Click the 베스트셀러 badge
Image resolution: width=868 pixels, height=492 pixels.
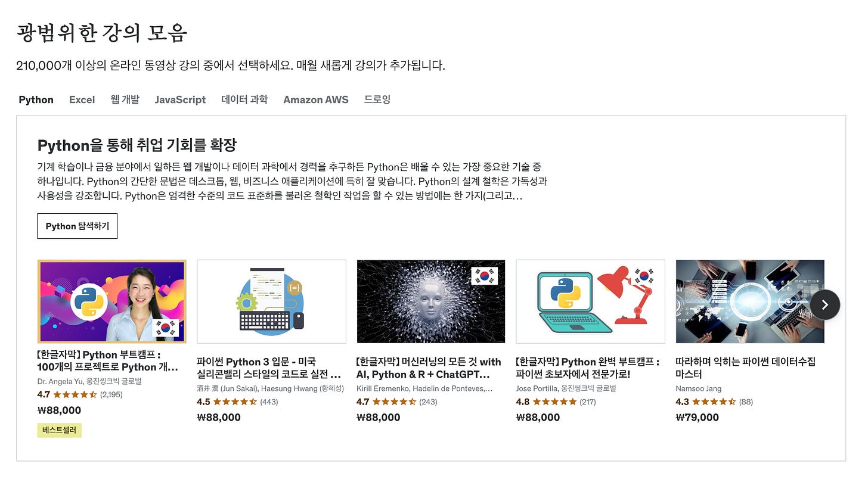60,430
